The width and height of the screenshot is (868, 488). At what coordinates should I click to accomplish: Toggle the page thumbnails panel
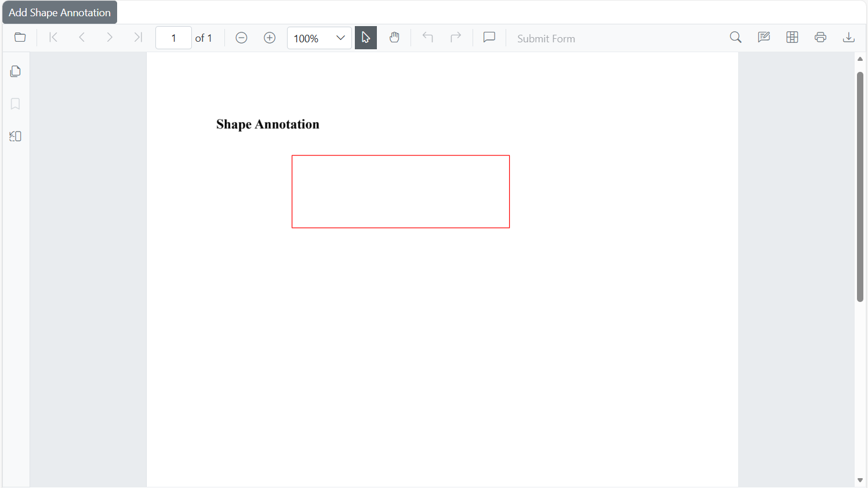click(16, 71)
